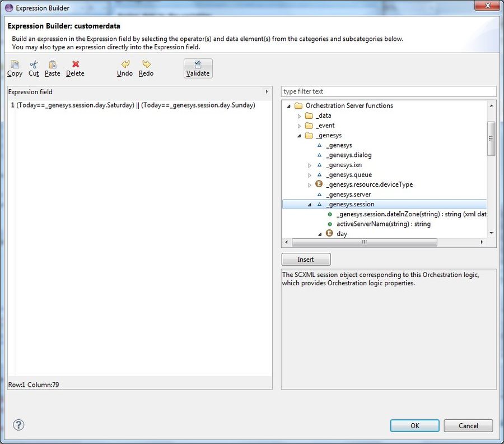The height and width of the screenshot is (444, 504).
Task: Click the green dot beside _genesys.session.dateInZone
Action: click(330, 214)
